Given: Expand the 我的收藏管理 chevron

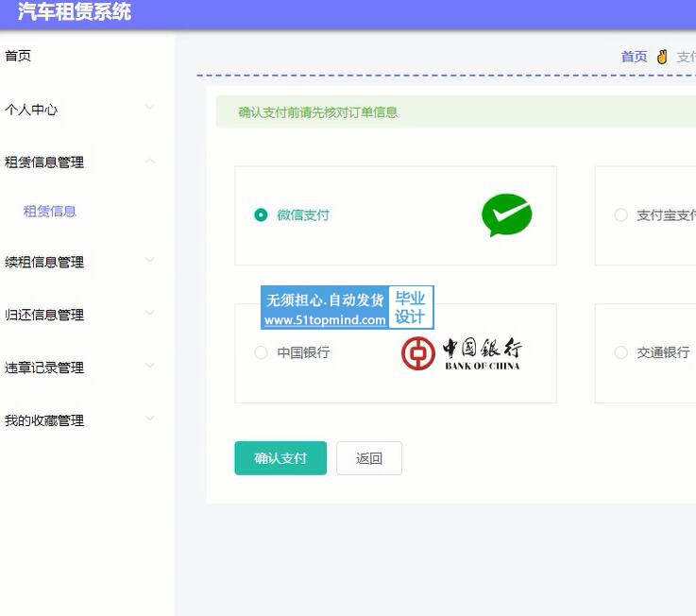Looking at the screenshot, I should (150, 419).
